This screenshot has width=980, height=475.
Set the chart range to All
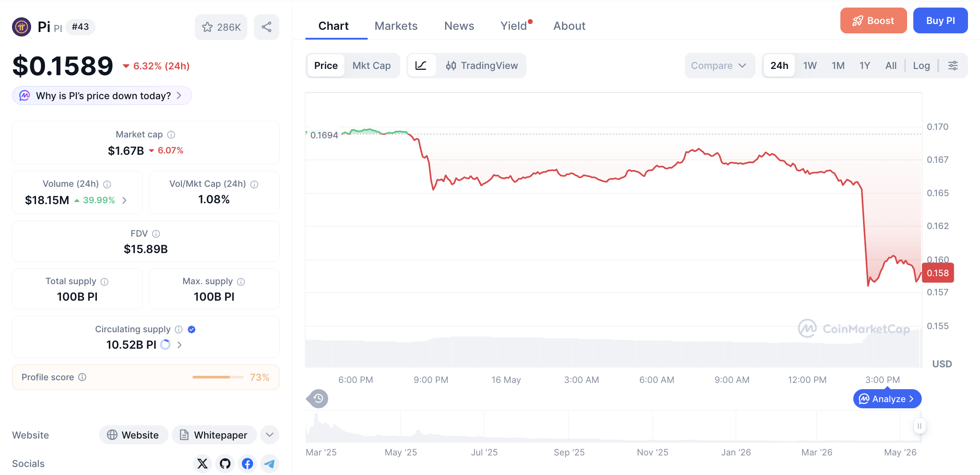click(x=891, y=66)
